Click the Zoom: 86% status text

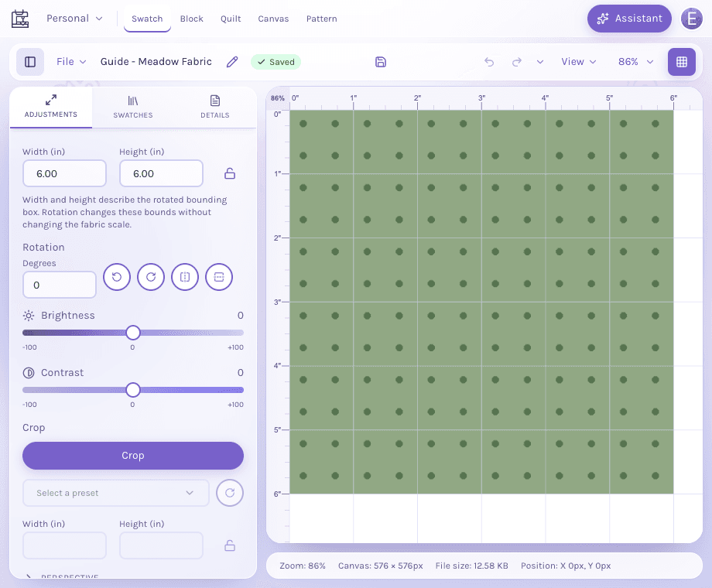pos(303,566)
